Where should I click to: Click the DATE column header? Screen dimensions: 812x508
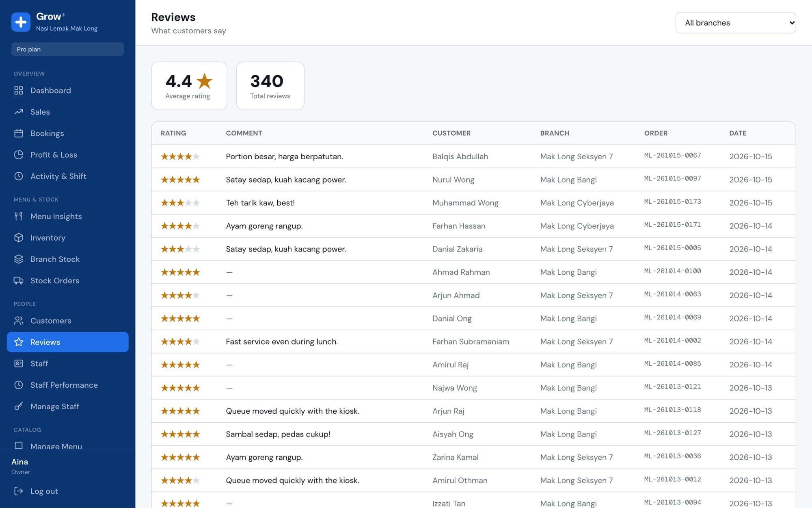tap(738, 133)
